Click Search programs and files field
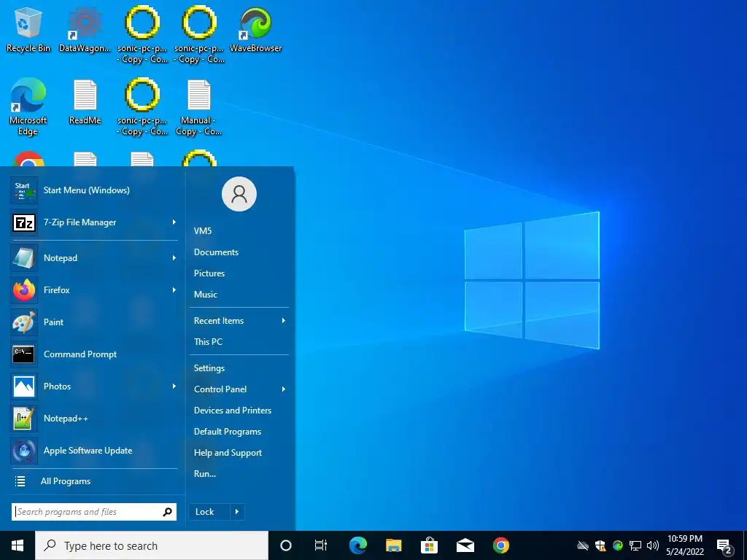The width and height of the screenshot is (747, 560). pyautogui.click(x=94, y=512)
